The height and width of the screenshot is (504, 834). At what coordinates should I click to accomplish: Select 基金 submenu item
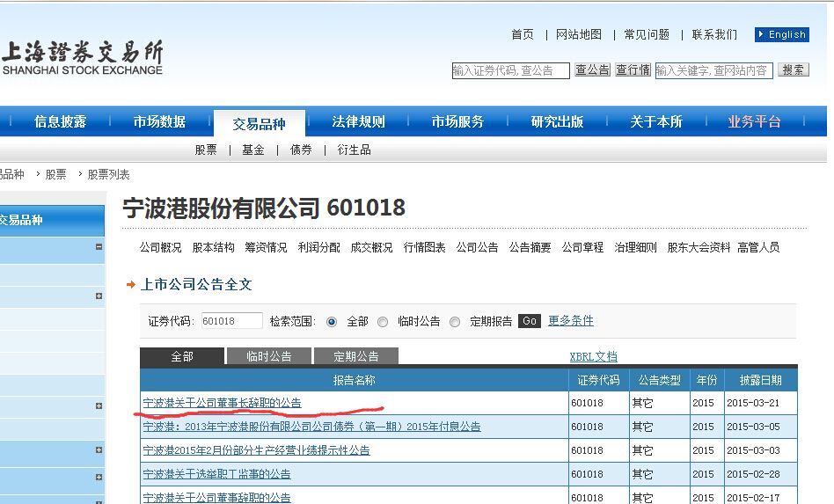tap(253, 150)
